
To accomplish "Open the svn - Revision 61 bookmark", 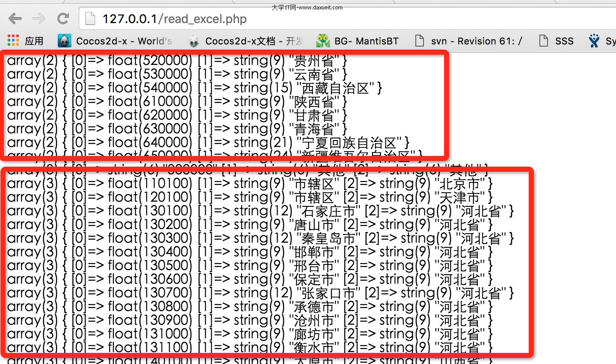I will 469,41.
